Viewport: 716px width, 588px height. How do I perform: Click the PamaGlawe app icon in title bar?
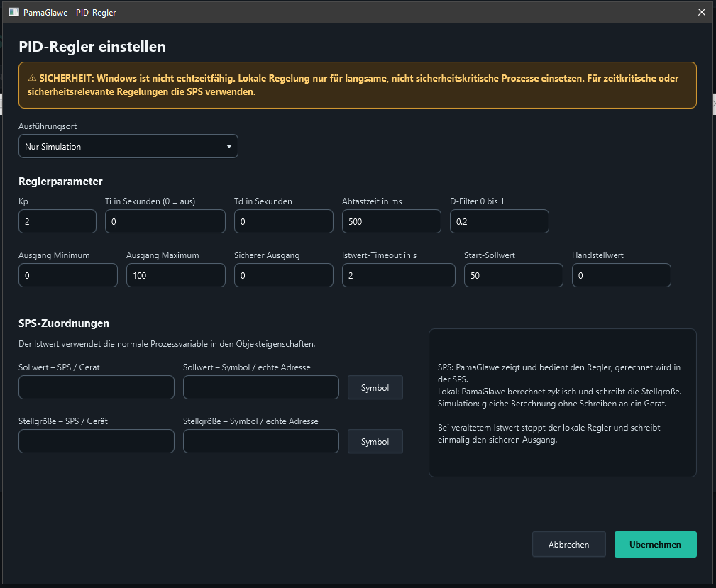click(13, 12)
